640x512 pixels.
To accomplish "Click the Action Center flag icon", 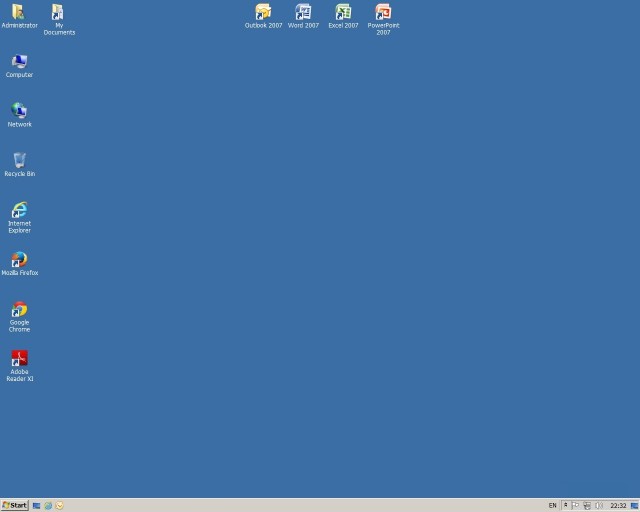I will coord(576,505).
